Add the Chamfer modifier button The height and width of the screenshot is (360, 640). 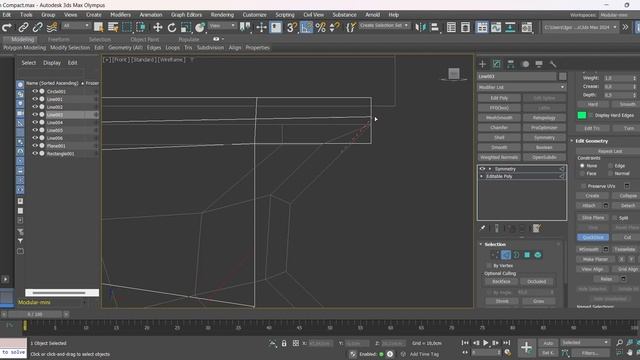pyautogui.click(x=499, y=127)
